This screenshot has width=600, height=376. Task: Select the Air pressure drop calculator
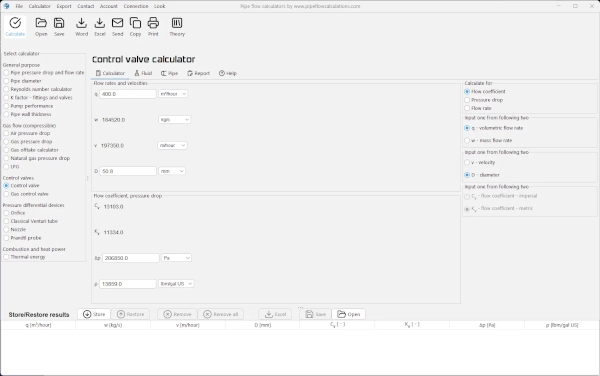(x=26, y=133)
